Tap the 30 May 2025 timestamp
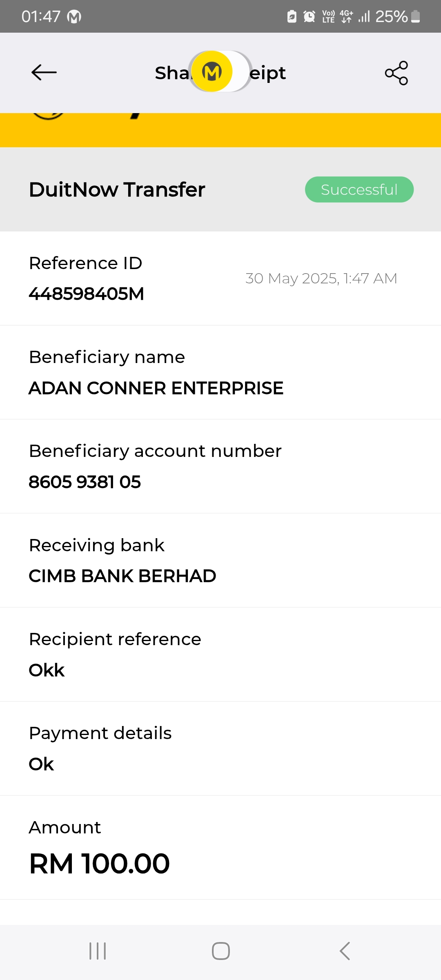This screenshot has width=441, height=980. [321, 278]
